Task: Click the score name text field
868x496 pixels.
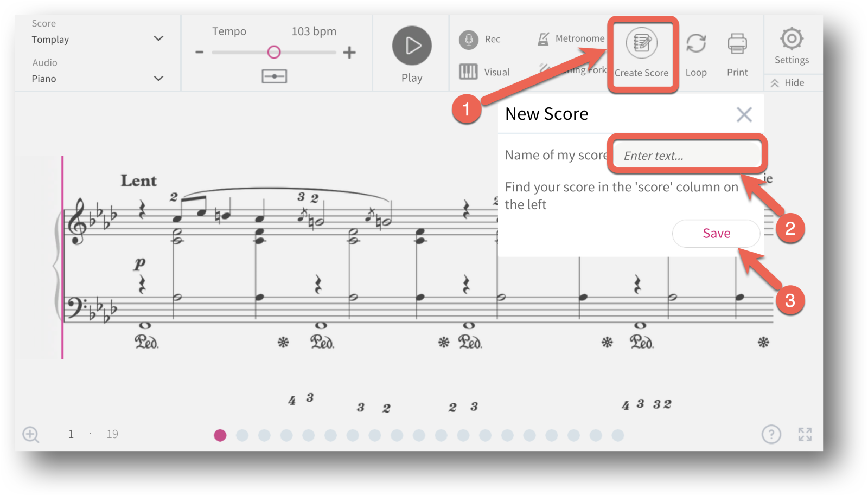Action: pyautogui.click(x=687, y=156)
